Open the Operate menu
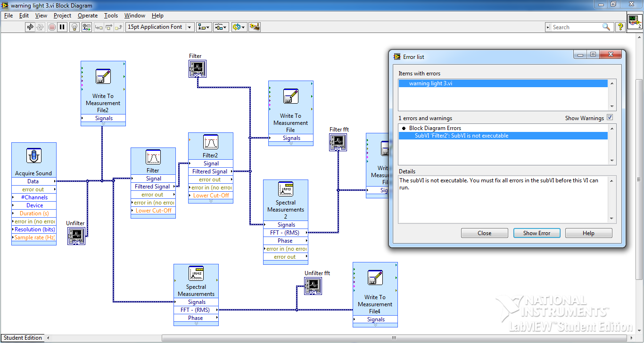The width and height of the screenshot is (644, 343). coord(88,16)
